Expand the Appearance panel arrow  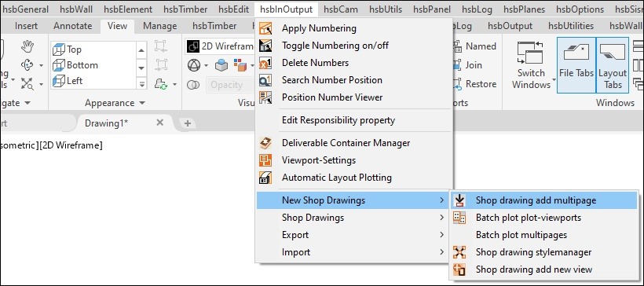pyautogui.click(x=142, y=103)
